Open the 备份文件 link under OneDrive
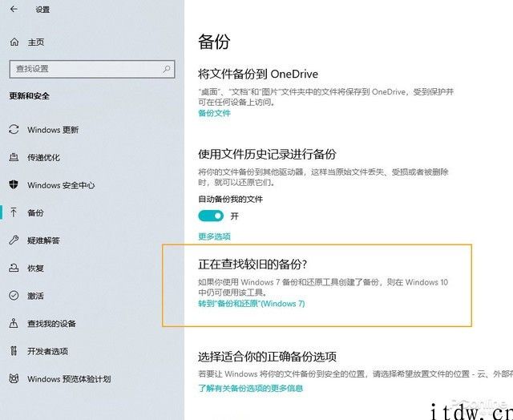Viewport: 513px width, 420px height. (x=214, y=113)
